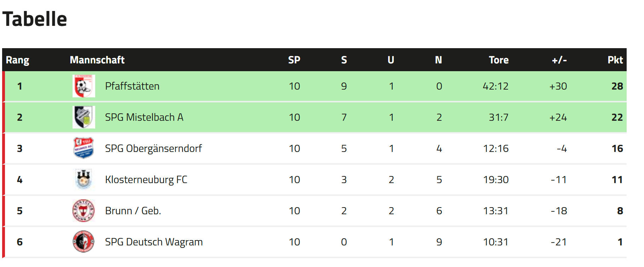Click the Mannschaft column header

click(x=97, y=60)
